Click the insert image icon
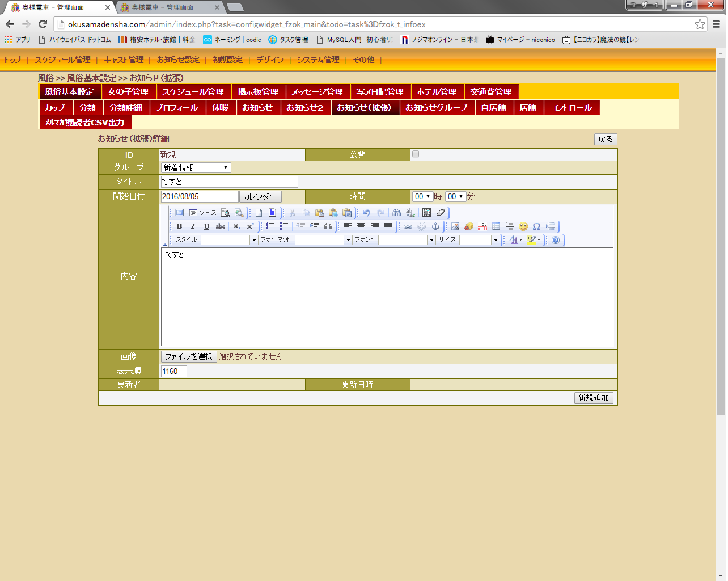This screenshot has width=728, height=581. coord(455,226)
